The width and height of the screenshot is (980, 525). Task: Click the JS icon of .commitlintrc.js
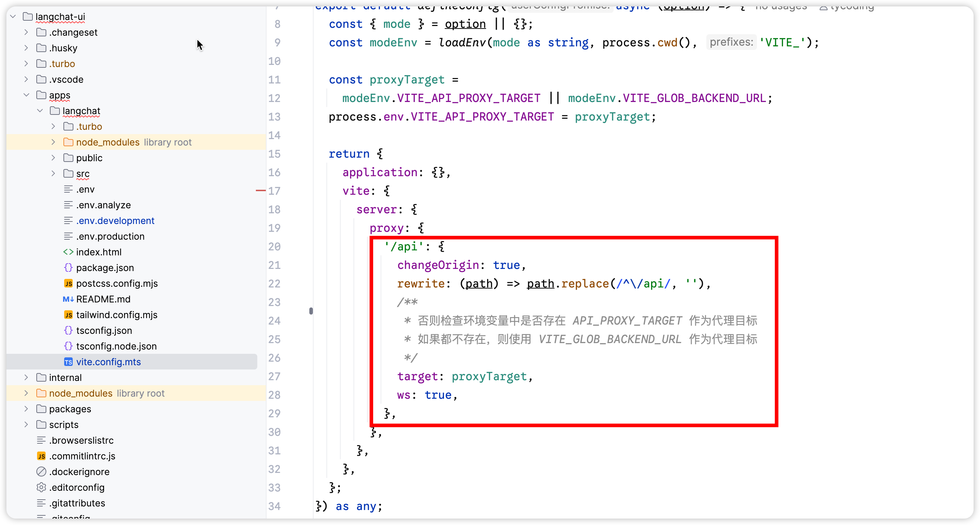[41, 456]
